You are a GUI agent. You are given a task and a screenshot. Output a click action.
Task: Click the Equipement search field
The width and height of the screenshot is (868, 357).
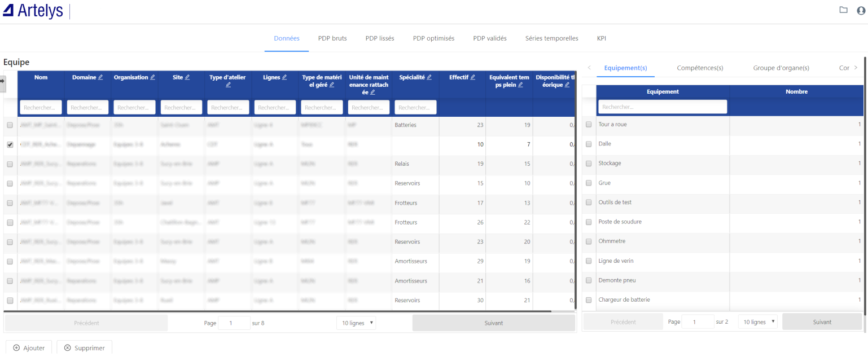click(663, 107)
